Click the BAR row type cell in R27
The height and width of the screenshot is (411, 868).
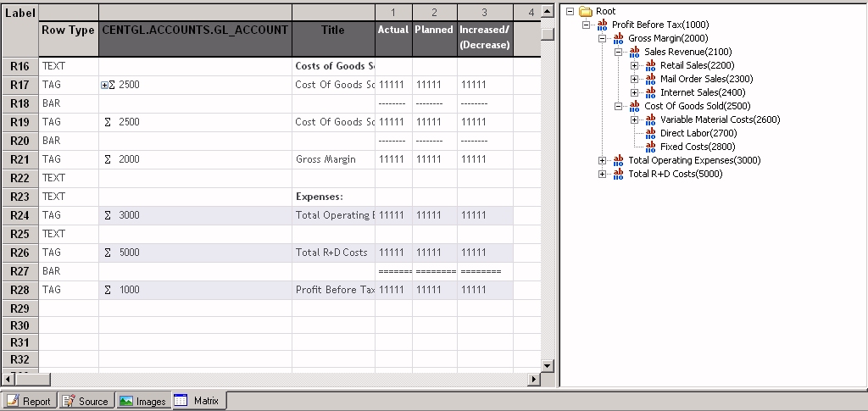point(68,271)
